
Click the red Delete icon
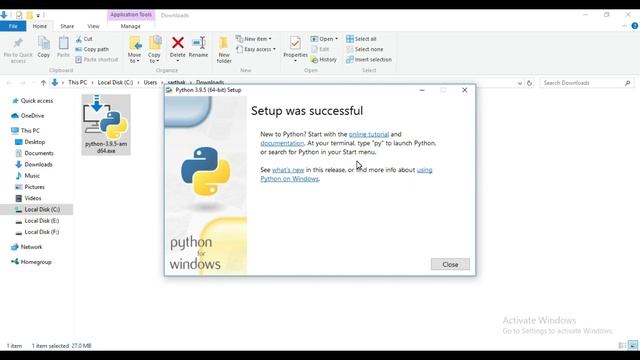(x=178, y=42)
